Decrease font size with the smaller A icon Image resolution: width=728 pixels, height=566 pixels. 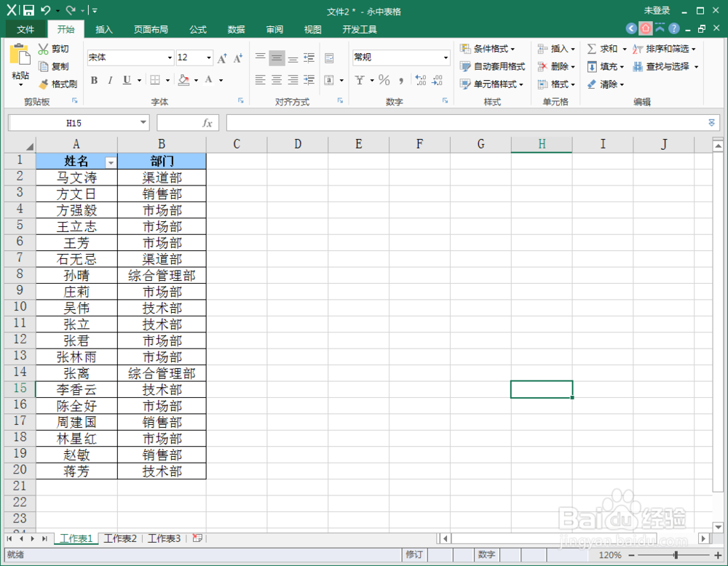(x=238, y=58)
